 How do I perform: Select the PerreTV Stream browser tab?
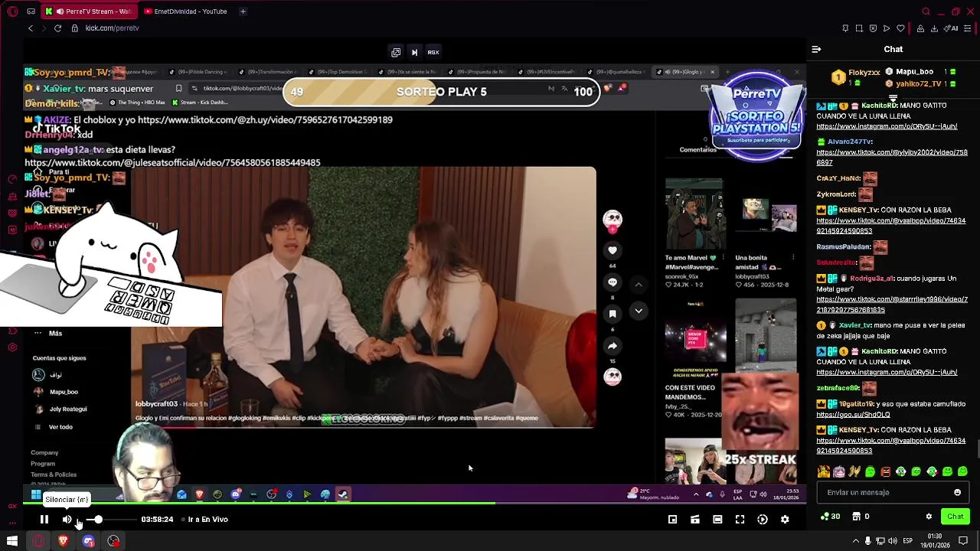click(x=88, y=11)
